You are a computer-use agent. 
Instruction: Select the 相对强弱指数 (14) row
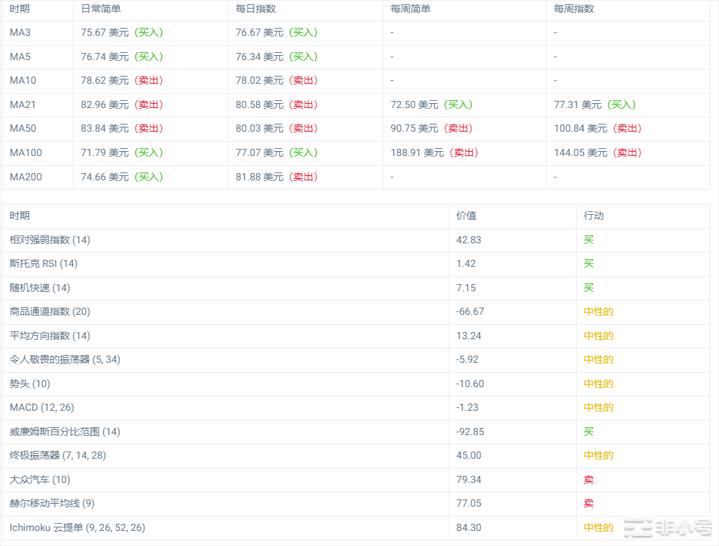[x=356, y=240]
